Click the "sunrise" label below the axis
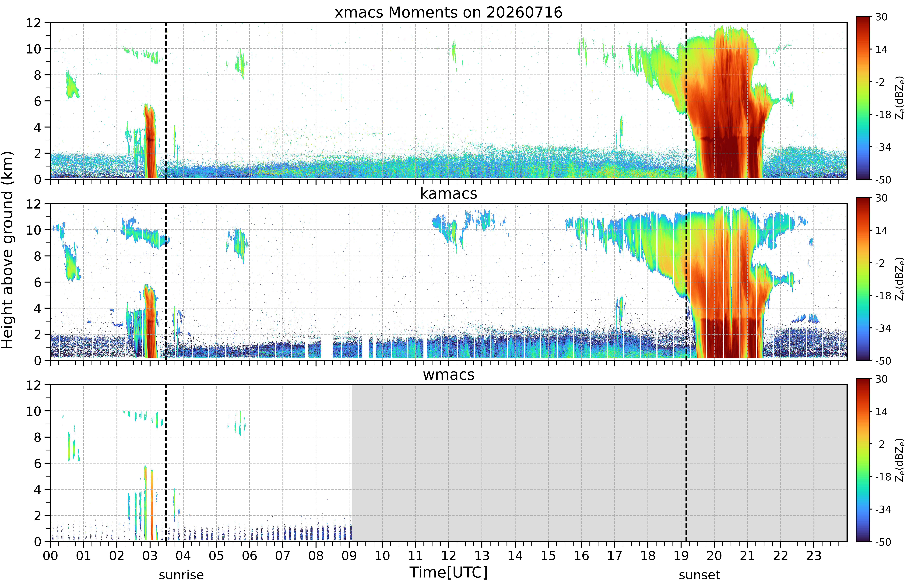 click(181, 575)
